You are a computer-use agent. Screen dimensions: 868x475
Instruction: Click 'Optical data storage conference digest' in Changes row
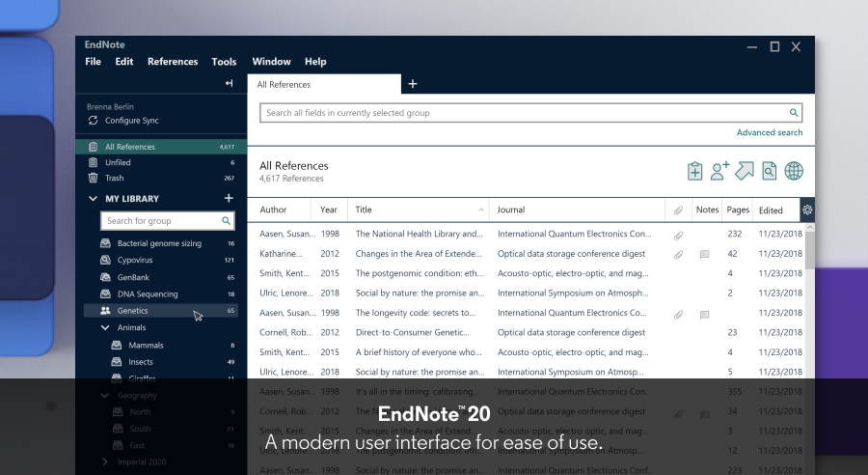click(x=571, y=254)
